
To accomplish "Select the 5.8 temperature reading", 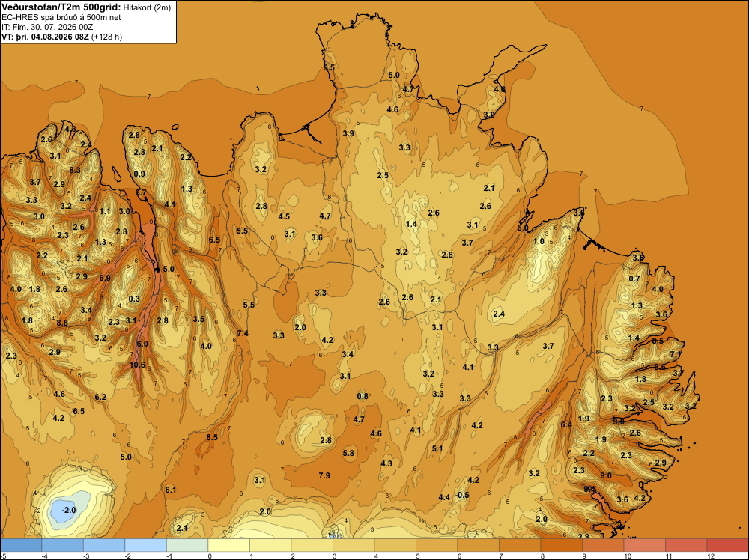I will [x=349, y=453].
